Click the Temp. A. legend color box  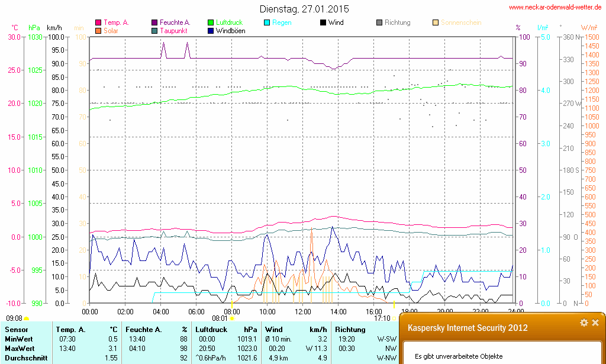tap(98, 22)
